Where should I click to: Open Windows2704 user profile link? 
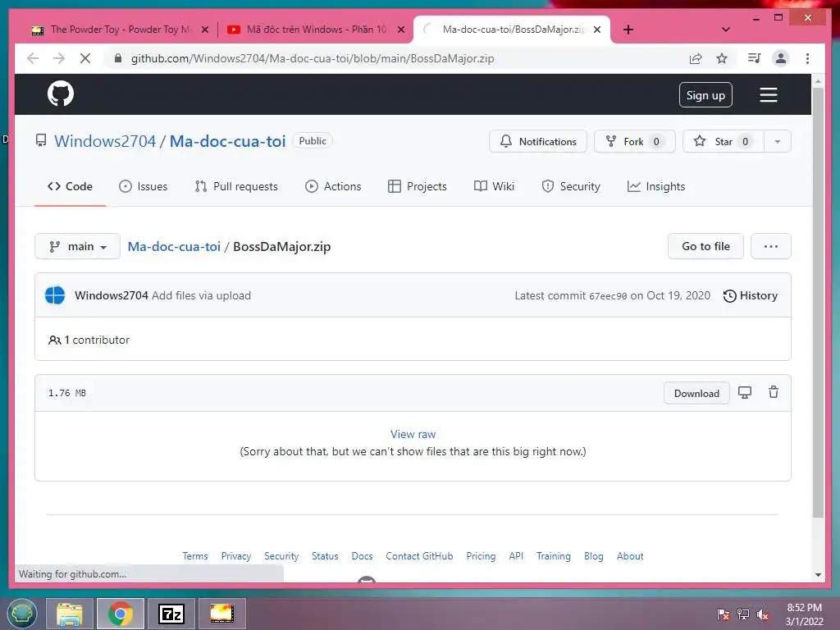click(x=105, y=141)
